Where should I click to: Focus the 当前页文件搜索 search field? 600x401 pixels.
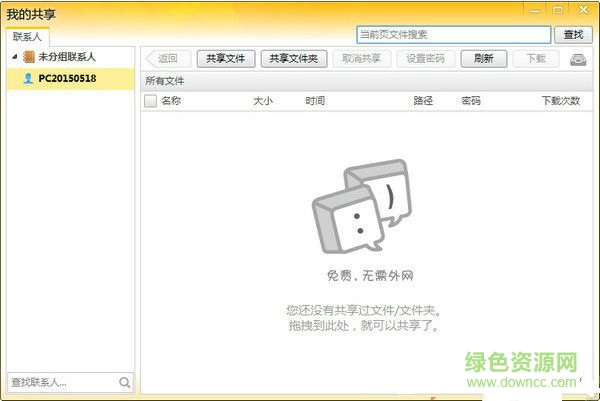(x=453, y=35)
